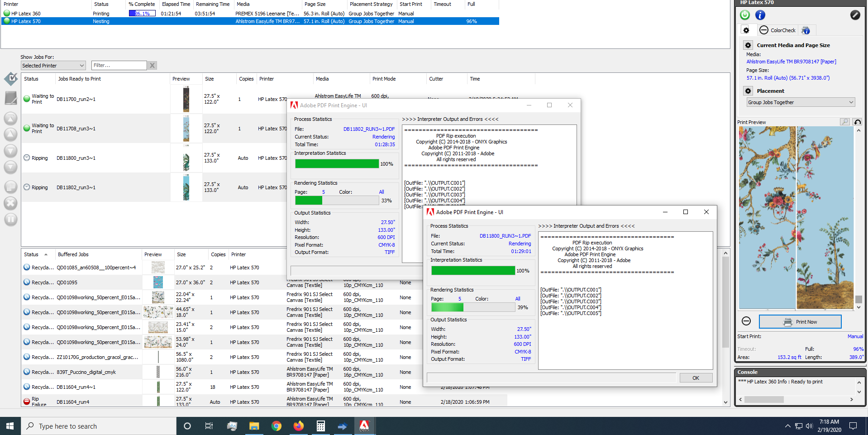The image size is (868, 435).
Task: Select buffered job 839T_Puccino_digital_cmyk
Action: tap(86, 372)
